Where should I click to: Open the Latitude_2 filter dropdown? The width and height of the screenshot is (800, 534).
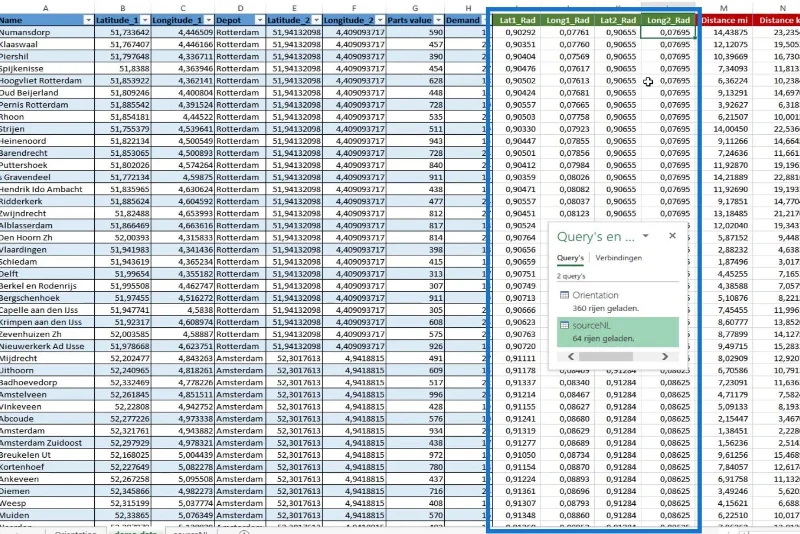316,20
